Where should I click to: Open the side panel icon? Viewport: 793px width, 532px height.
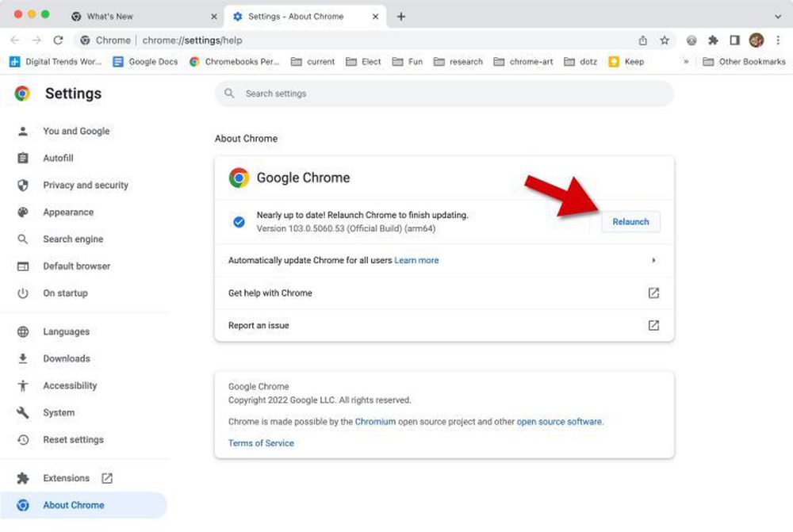click(x=734, y=40)
